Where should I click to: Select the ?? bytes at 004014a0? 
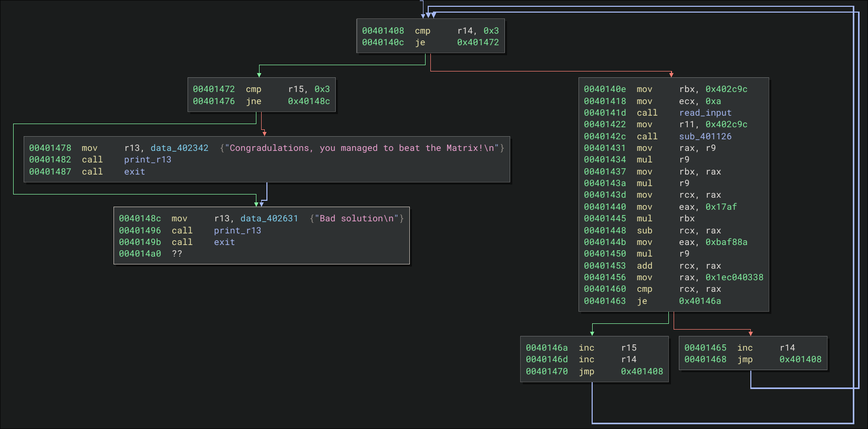pos(177,254)
